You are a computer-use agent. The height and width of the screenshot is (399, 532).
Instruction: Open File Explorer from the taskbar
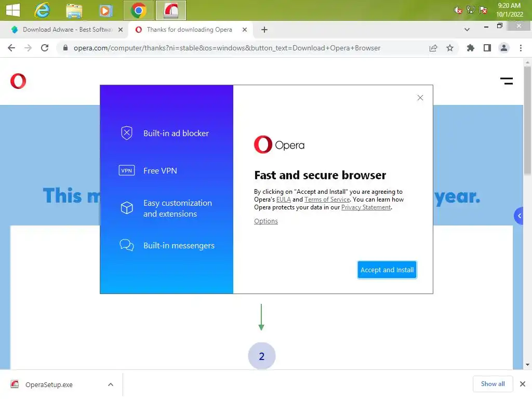click(74, 10)
